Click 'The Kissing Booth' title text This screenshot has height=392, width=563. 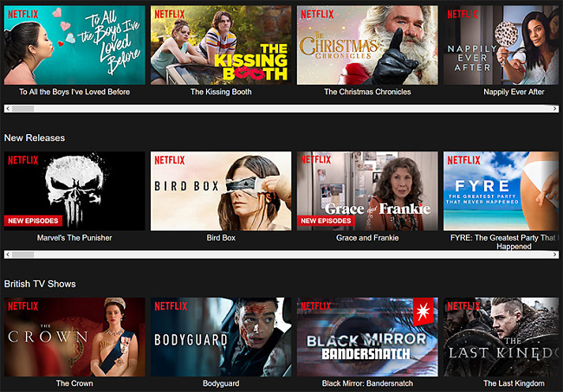221,92
